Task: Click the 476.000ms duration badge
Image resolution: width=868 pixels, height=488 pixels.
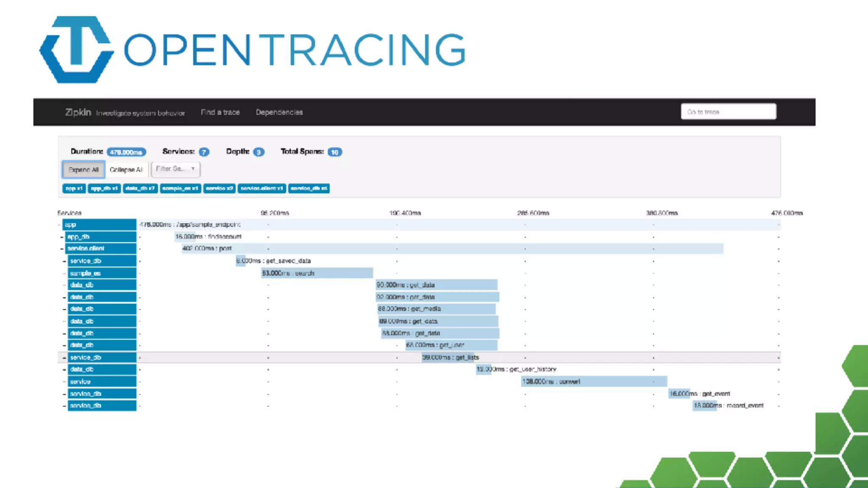Action: click(x=126, y=152)
